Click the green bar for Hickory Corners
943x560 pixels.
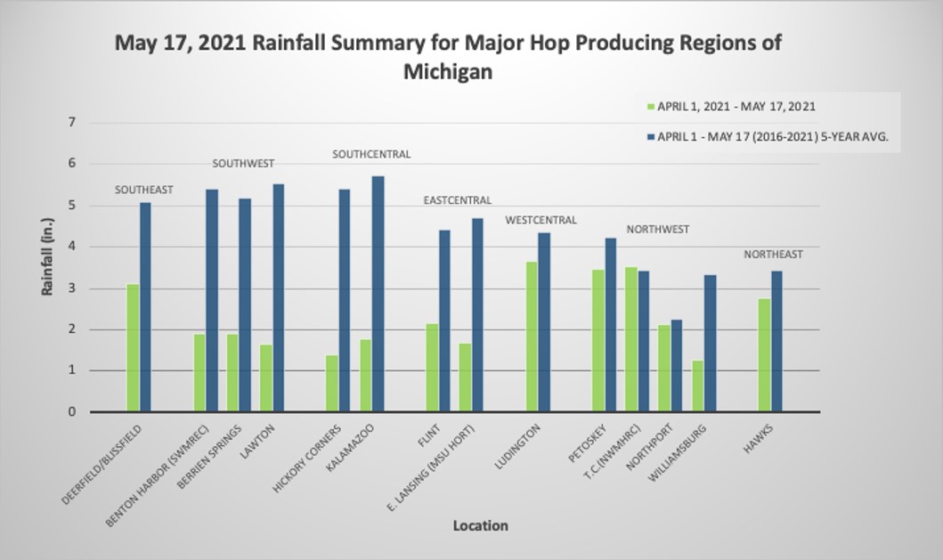332,383
